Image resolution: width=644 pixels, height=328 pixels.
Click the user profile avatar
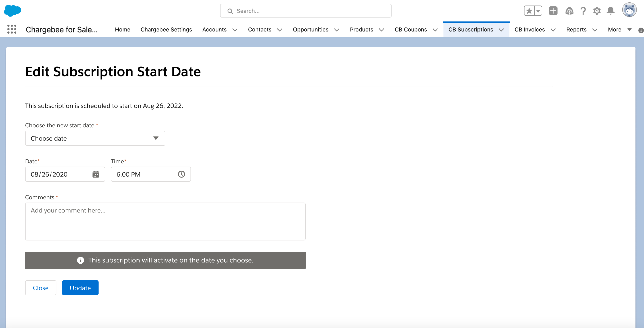[x=629, y=10]
